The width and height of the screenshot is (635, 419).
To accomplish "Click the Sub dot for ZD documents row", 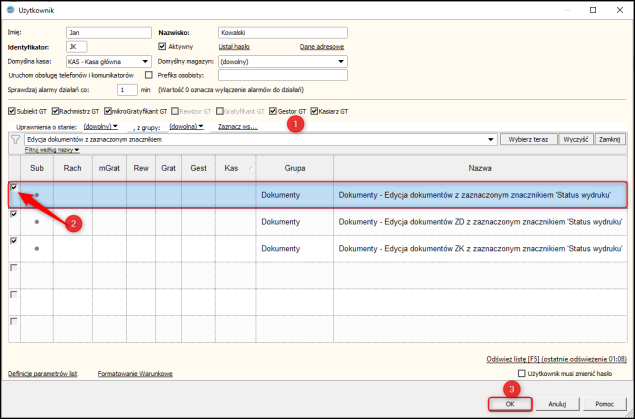I will click(37, 222).
